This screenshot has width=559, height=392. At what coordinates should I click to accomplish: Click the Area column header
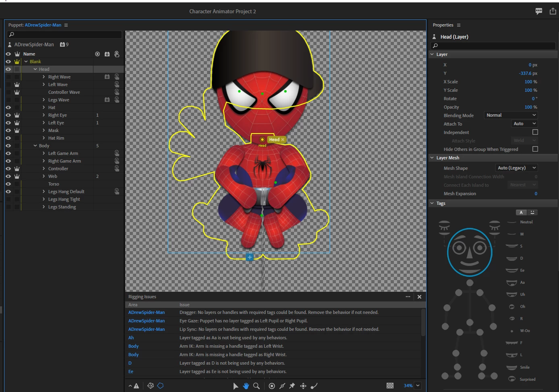pyautogui.click(x=133, y=305)
